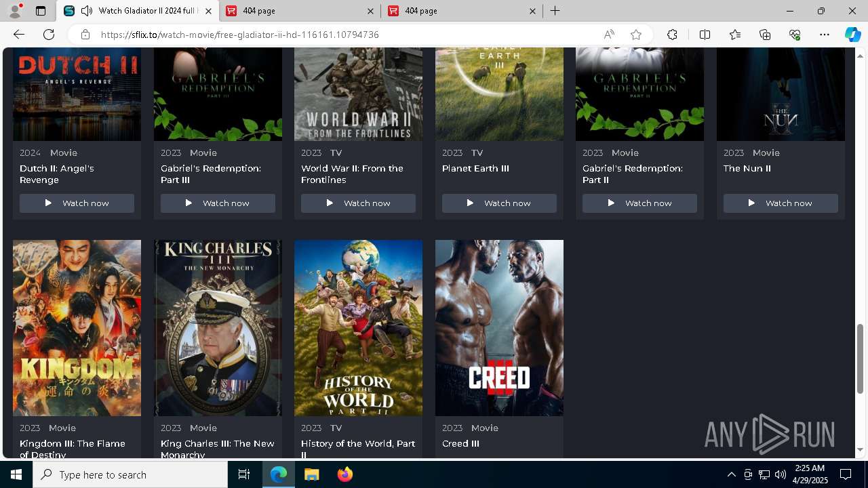Viewport: 868px width, 488px height.
Task: Open Microsoft Edge from taskbar
Action: tap(279, 474)
